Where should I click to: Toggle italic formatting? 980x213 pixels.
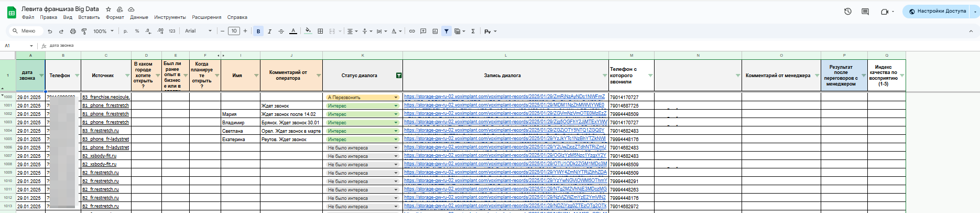[x=269, y=31]
